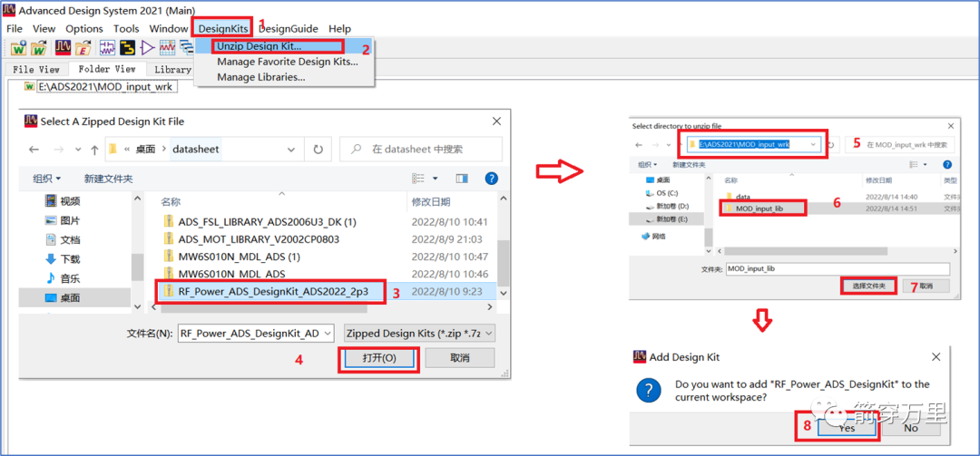
Task: Go up one folder in zipped file dialog
Action: pyautogui.click(x=94, y=150)
